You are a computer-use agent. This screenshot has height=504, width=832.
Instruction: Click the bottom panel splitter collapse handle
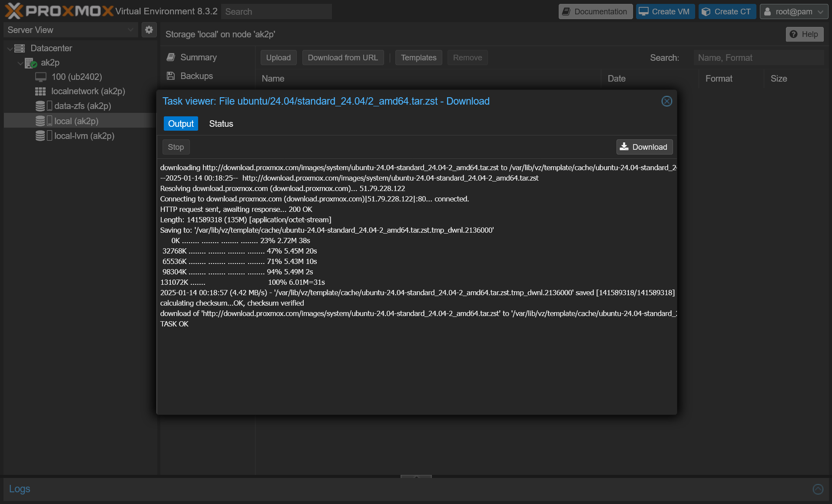pos(416,476)
